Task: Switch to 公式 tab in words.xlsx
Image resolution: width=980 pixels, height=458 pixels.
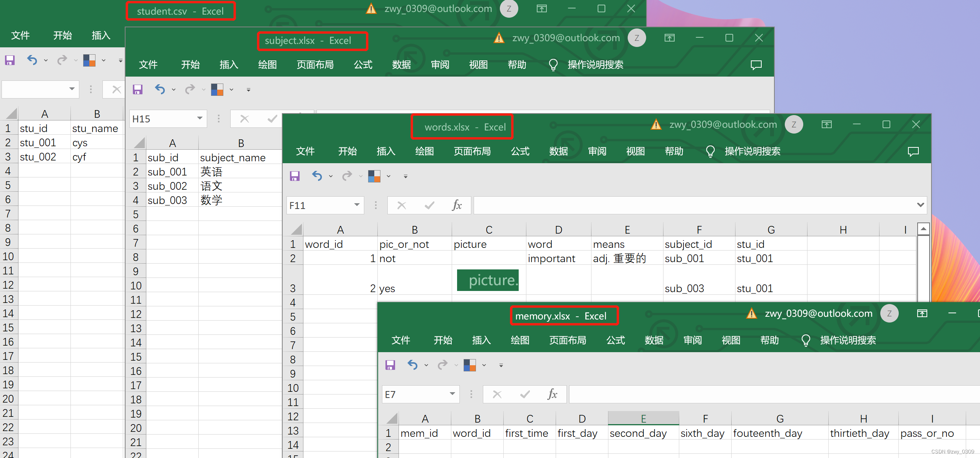Action: [x=520, y=151]
